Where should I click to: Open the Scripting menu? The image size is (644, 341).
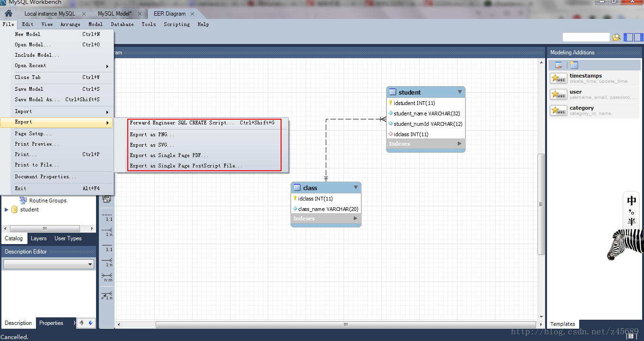pyautogui.click(x=177, y=25)
